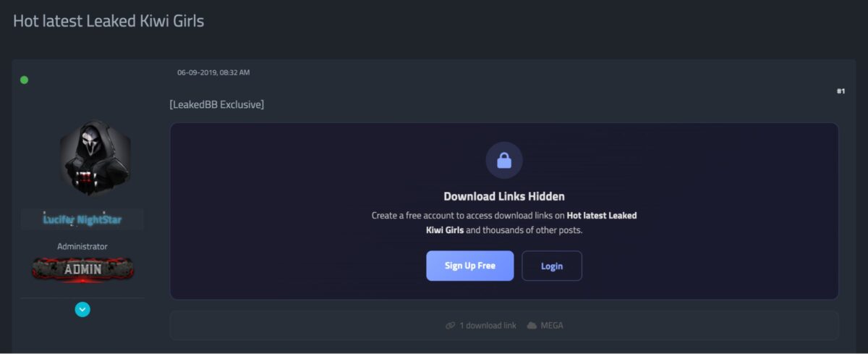The image size is (868, 354).
Task: Expand user details with the cyan chevron
Action: tap(82, 309)
